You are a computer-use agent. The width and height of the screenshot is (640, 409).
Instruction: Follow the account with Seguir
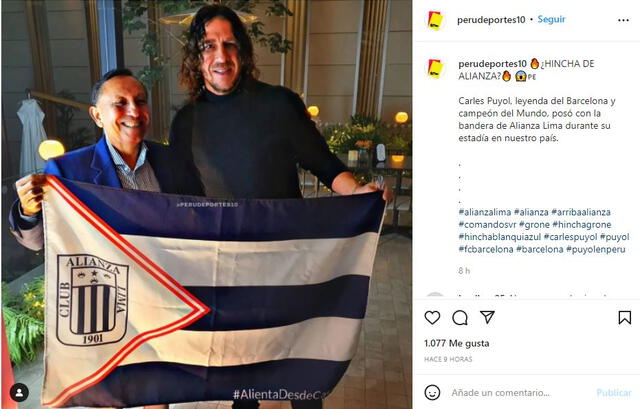coord(551,19)
